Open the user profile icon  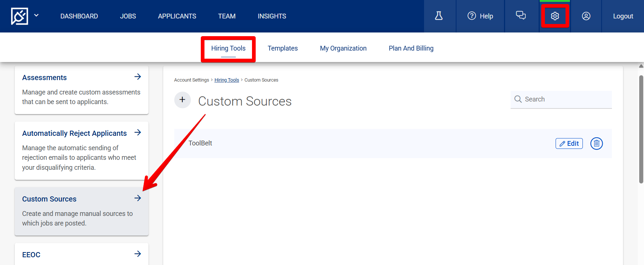(586, 16)
